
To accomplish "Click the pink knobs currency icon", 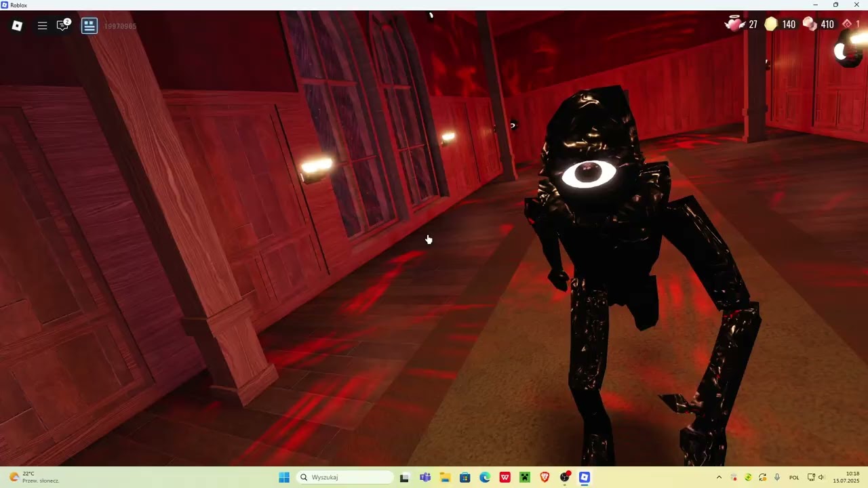I will pyautogui.click(x=810, y=24).
